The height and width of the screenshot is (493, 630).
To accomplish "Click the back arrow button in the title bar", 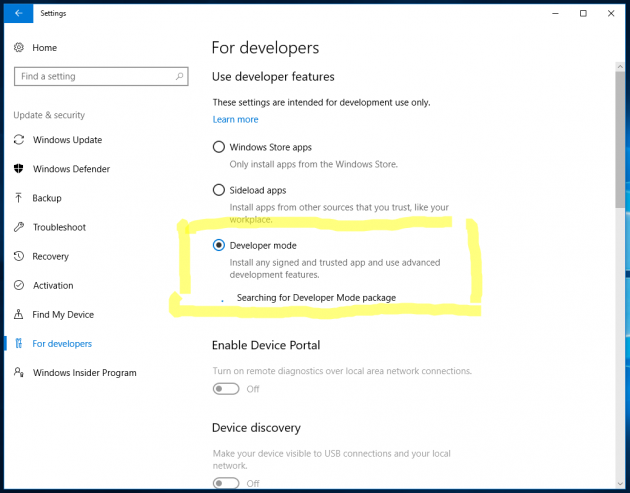I will click(18, 13).
